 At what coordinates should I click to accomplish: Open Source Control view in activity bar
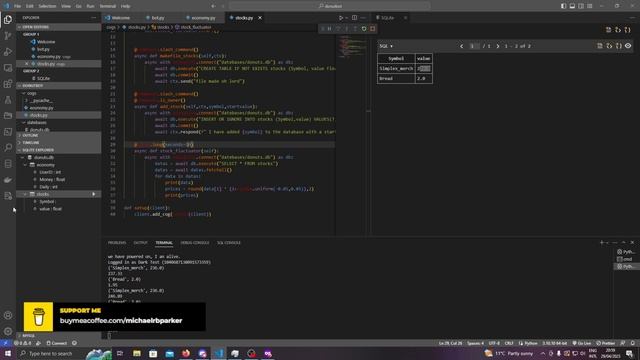tap(8, 36)
